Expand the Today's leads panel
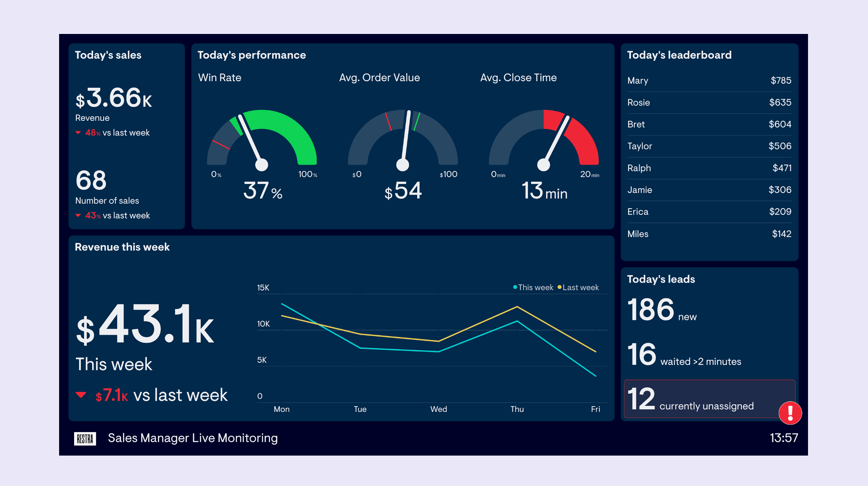This screenshot has height=486, width=868. pos(661,279)
